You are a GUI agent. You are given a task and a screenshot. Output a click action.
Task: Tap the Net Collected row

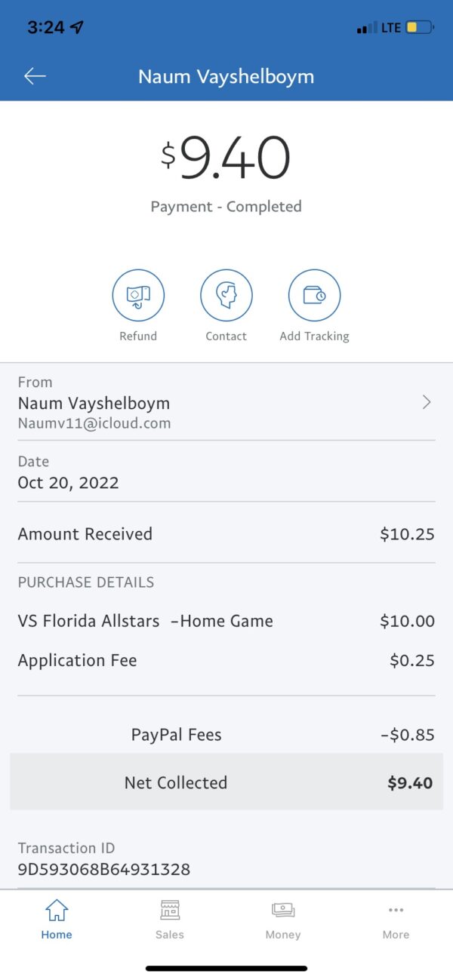tap(226, 782)
